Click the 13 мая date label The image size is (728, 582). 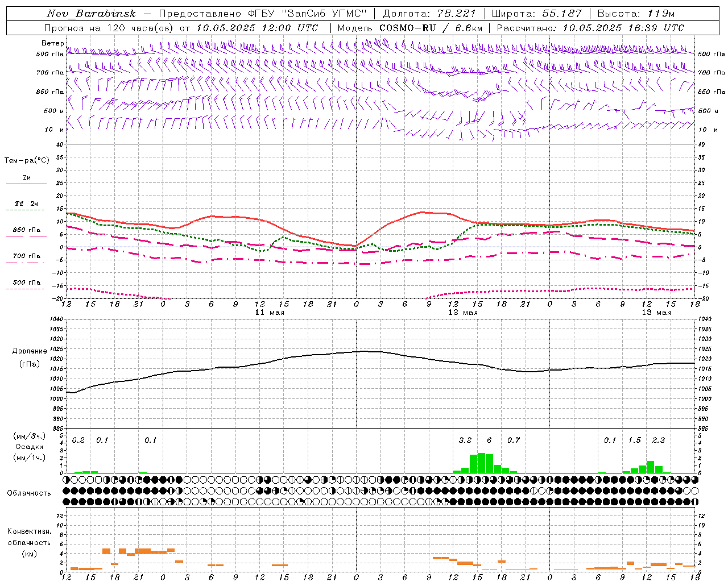click(x=656, y=313)
